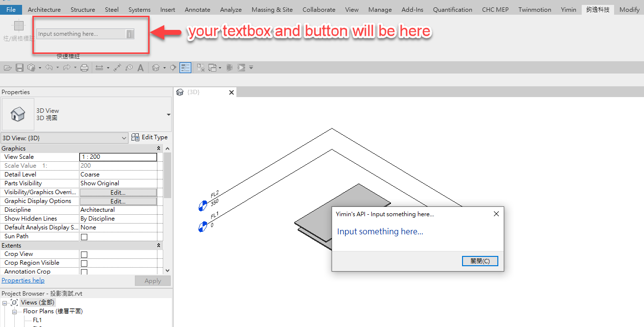
Task: Click the Open folder icon in Quick Access Toolbar
Action: click(8, 68)
